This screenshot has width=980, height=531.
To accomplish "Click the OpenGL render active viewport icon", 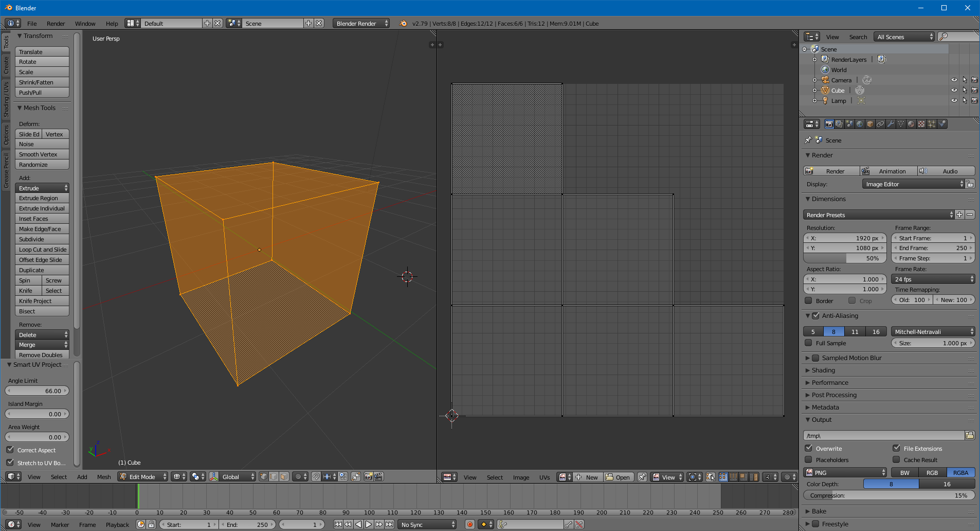I will [368, 476].
